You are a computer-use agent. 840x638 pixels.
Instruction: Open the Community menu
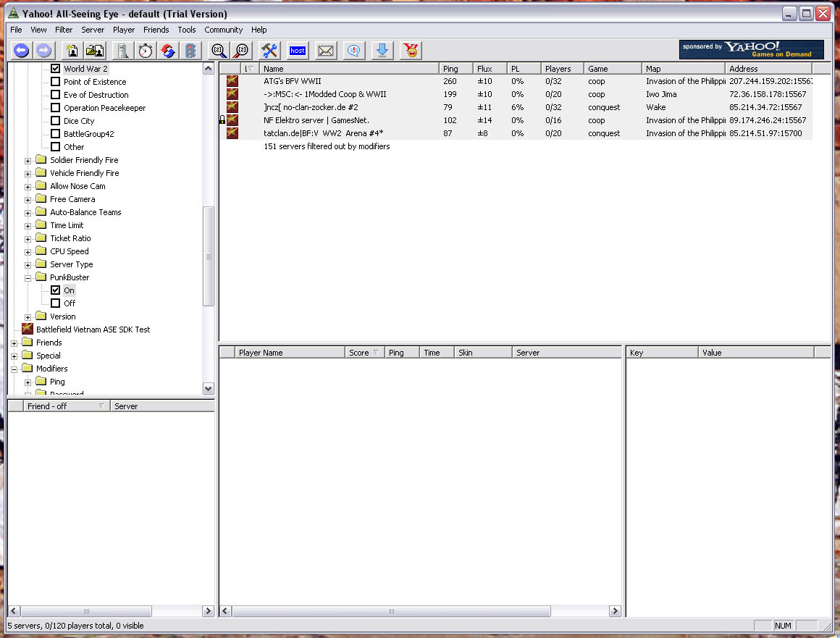pos(223,30)
